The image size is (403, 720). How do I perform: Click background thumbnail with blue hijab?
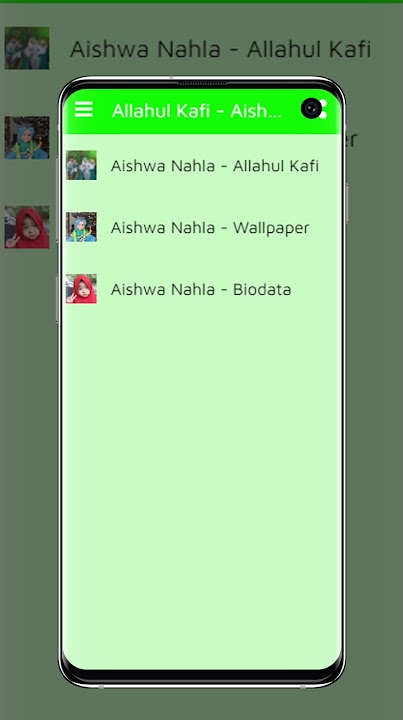tap(27, 138)
